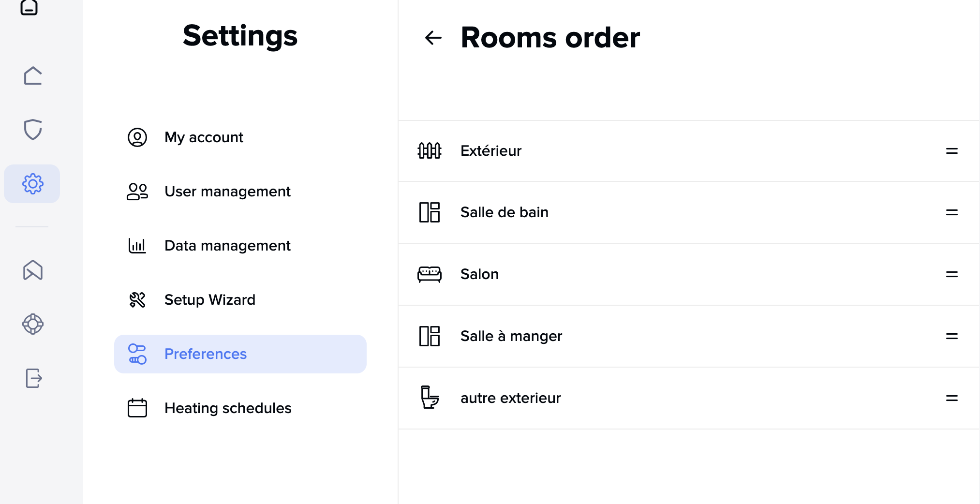Click the Salon row reorder handle
This screenshot has width=980, height=504.
(951, 274)
